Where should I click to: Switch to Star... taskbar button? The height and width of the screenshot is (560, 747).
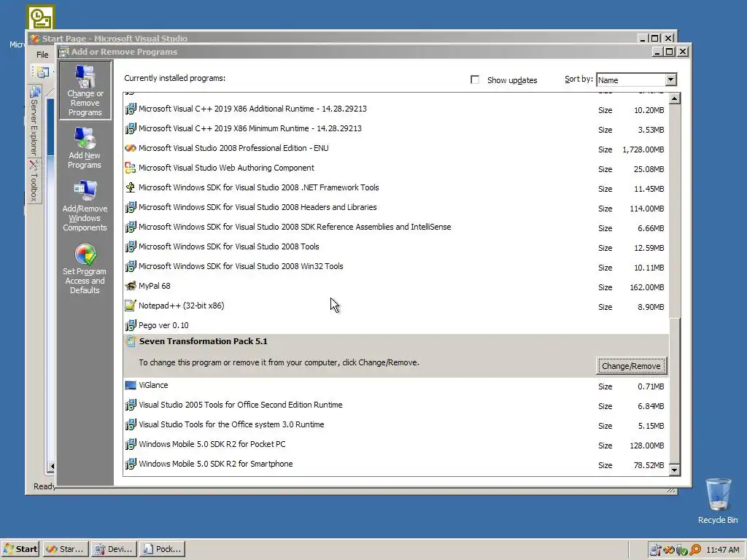coord(66,549)
